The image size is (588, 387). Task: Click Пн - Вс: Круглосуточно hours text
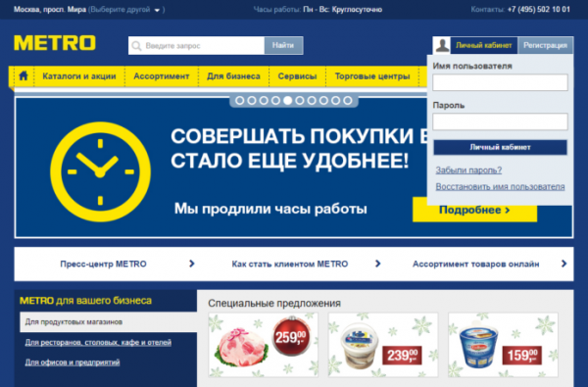343,10
